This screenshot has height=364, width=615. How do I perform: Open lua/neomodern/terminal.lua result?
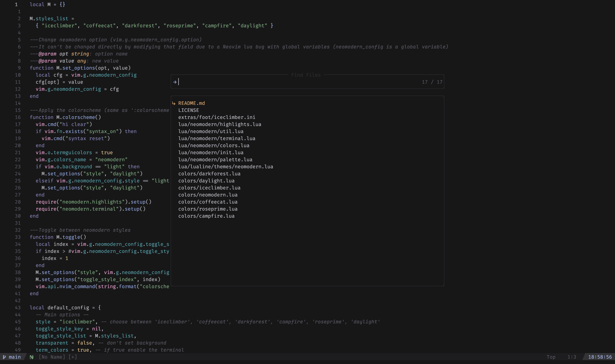(217, 139)
